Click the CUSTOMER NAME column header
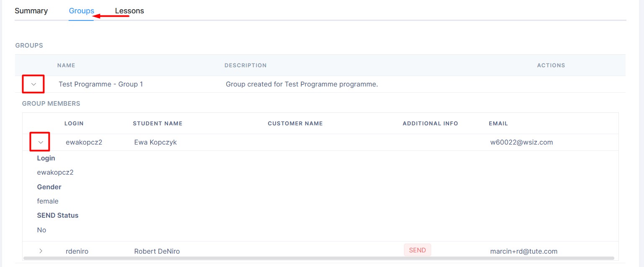The image size is (644, 267). 295,124
